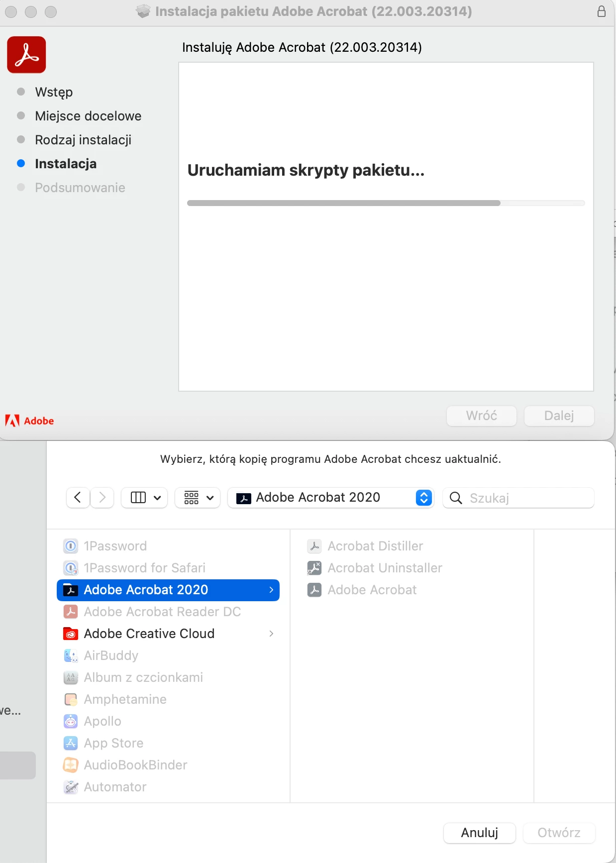Screen dimensions: 616x863
Task: Select the Podsumowanie step
Action: tap(80, 188)
